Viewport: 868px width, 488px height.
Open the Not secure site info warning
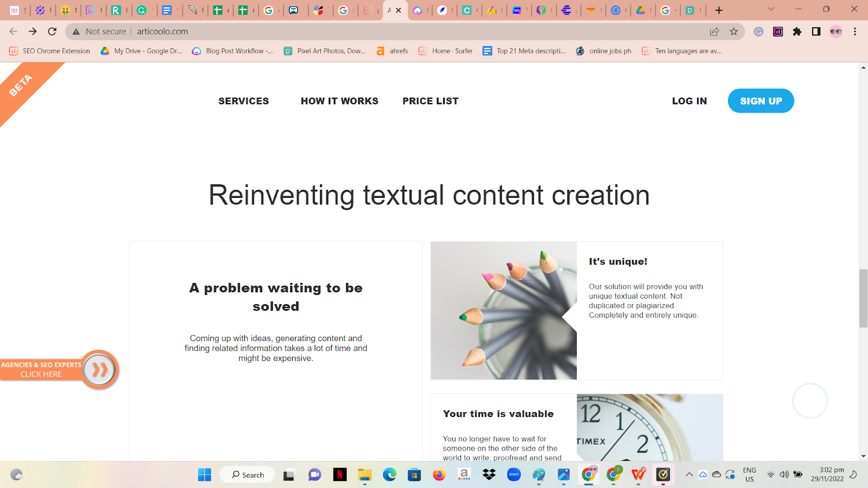tap(100, 31)
